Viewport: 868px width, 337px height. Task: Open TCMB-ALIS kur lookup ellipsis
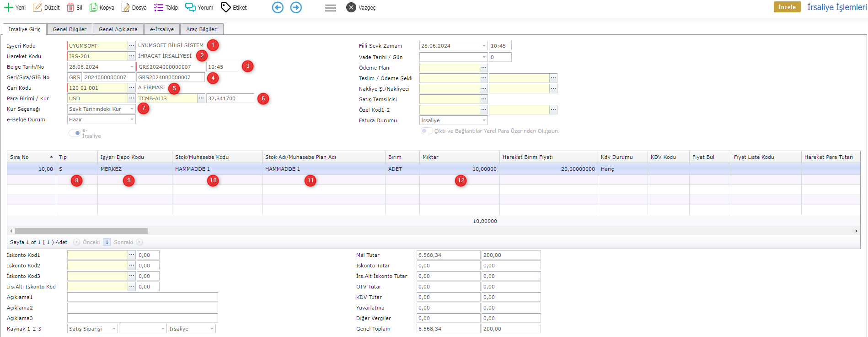click(x=201, y=98)
